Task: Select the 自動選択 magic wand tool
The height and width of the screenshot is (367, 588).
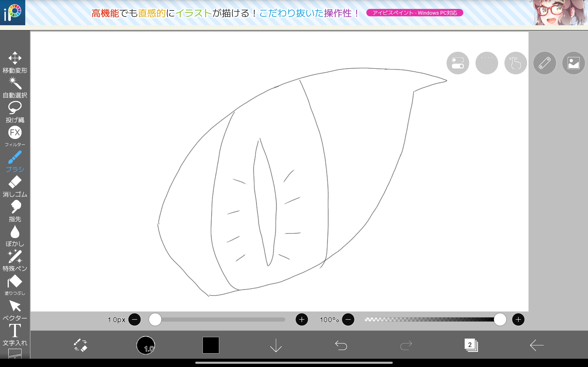Action: (15, 87)
